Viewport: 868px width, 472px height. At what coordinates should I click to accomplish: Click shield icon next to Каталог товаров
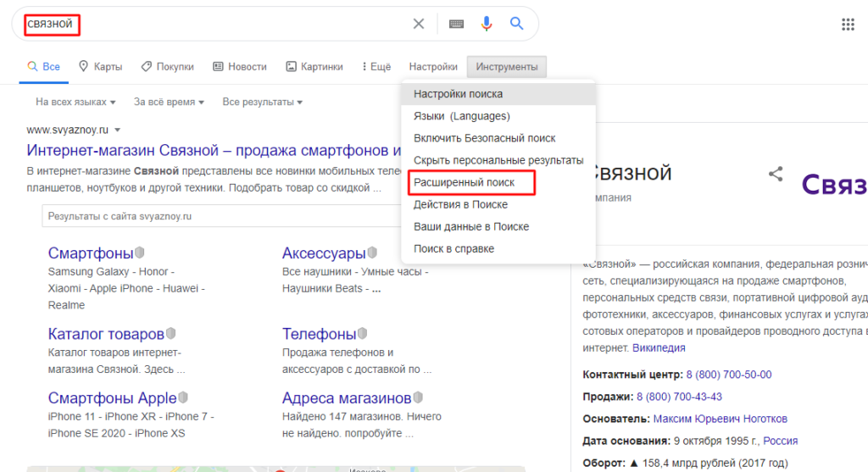click(x=171, y=333)
